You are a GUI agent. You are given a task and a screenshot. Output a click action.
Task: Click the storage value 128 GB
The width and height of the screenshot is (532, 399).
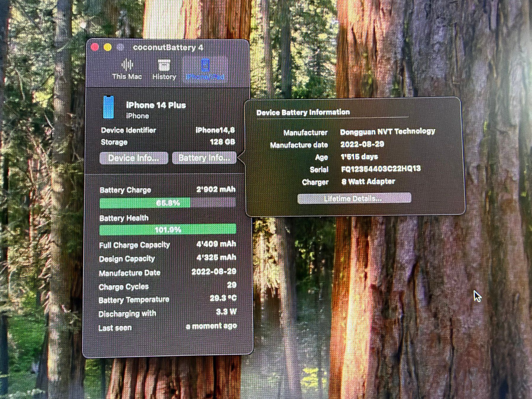(x=222, y=142)
